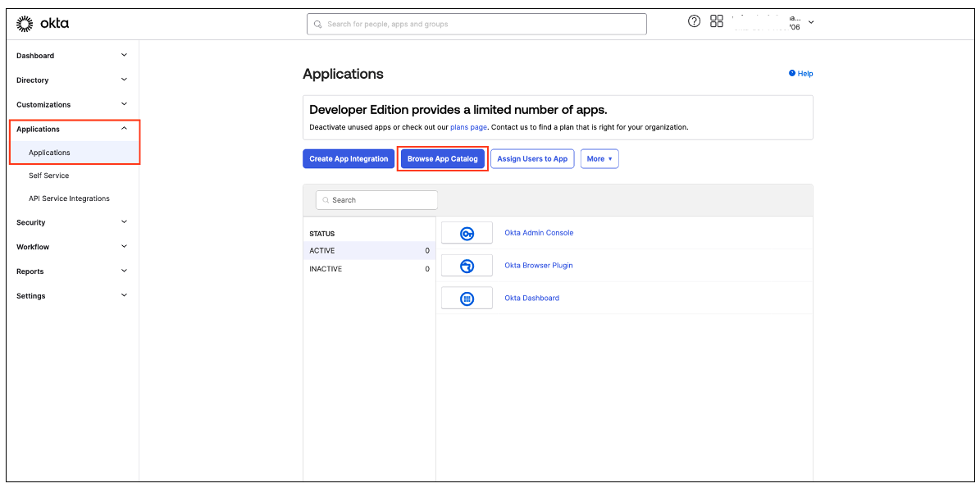Expand the Reports menu chevron
This screenshot has width=980, height=488.
(124, 271)
